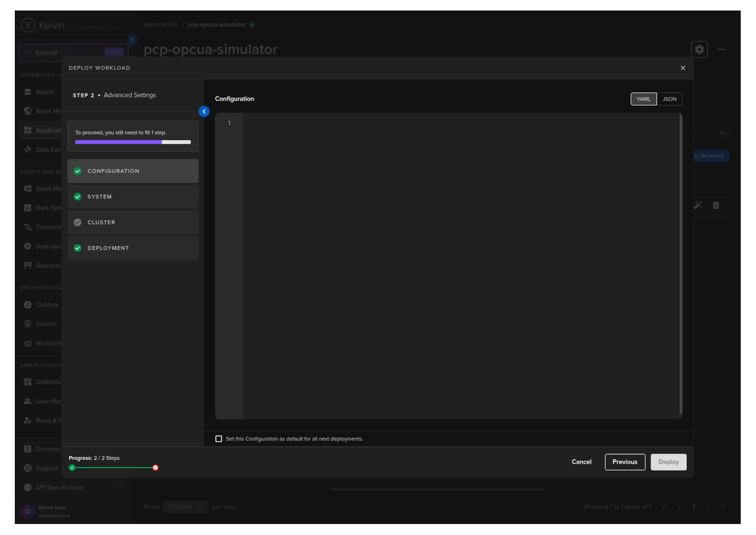The image size is (756, 535).
Task: Click the trash delete icon
Action: tap(715, 205)
